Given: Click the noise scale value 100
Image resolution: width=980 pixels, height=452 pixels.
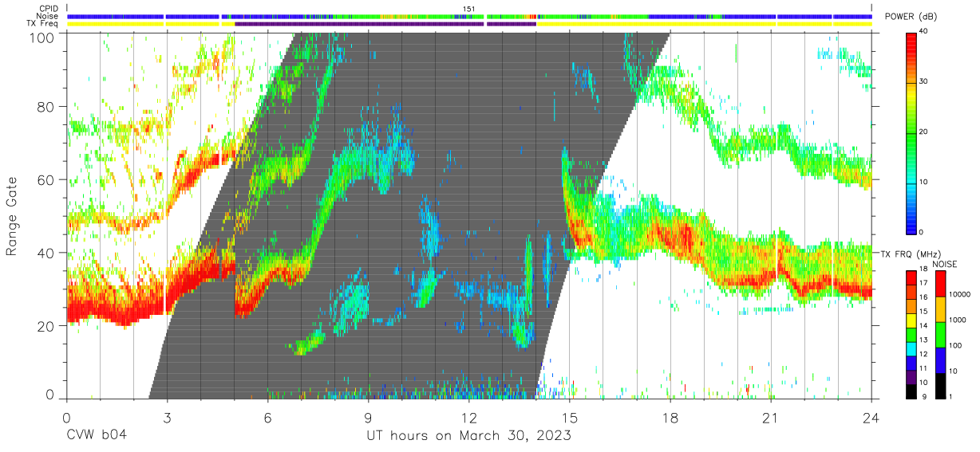Looking at the screenshot, I should pyautogui.click(x=955, y=345).
